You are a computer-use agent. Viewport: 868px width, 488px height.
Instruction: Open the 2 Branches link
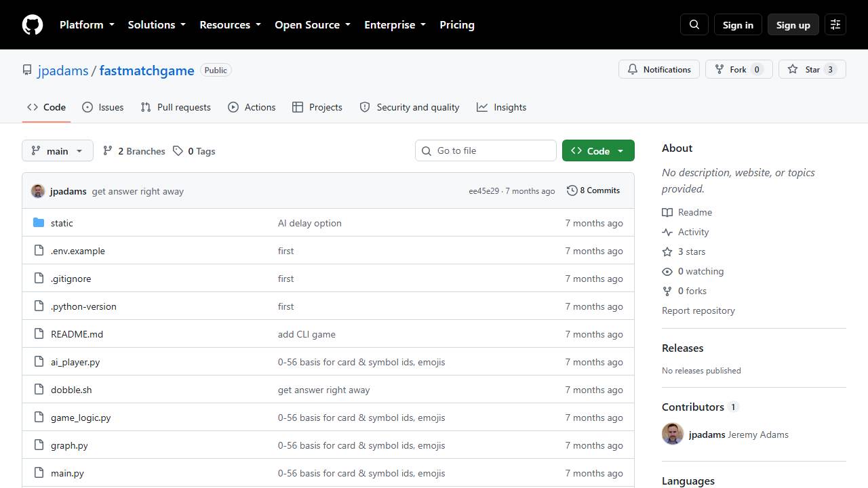tap(134, 150)
